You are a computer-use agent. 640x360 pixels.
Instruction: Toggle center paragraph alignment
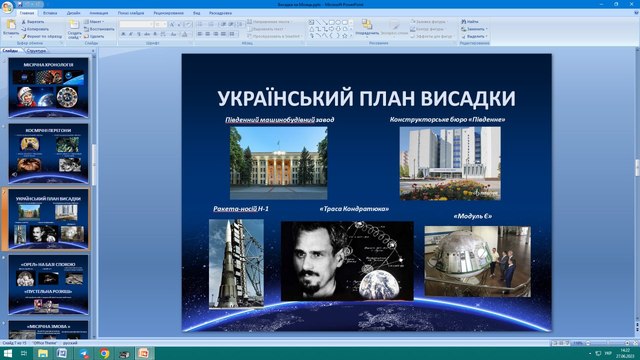pos(207,34)
